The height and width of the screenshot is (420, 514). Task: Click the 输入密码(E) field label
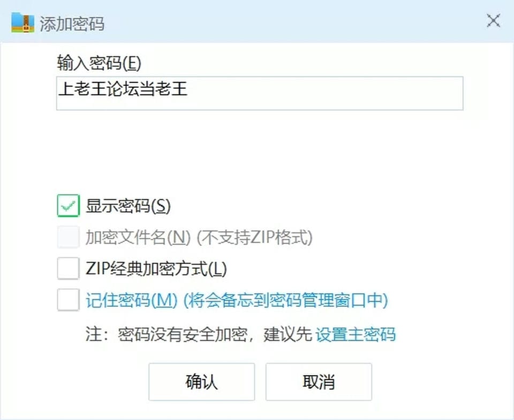click(99, 63)
